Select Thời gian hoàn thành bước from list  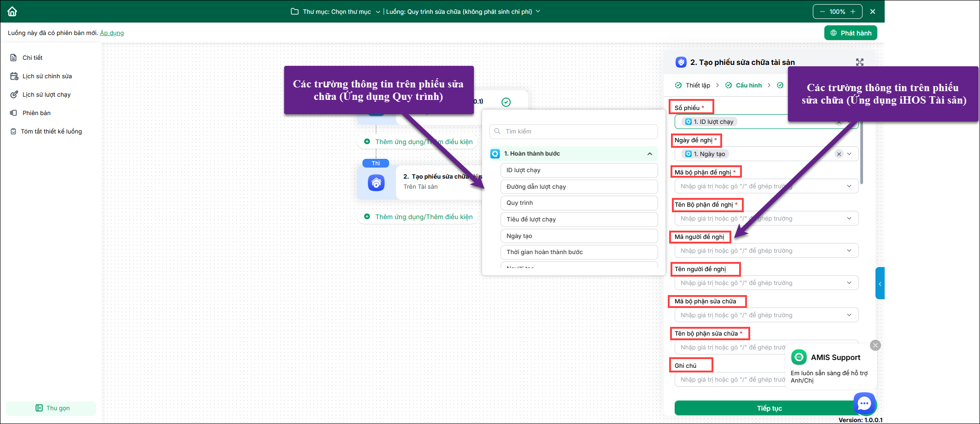click(x=579, y=252)
